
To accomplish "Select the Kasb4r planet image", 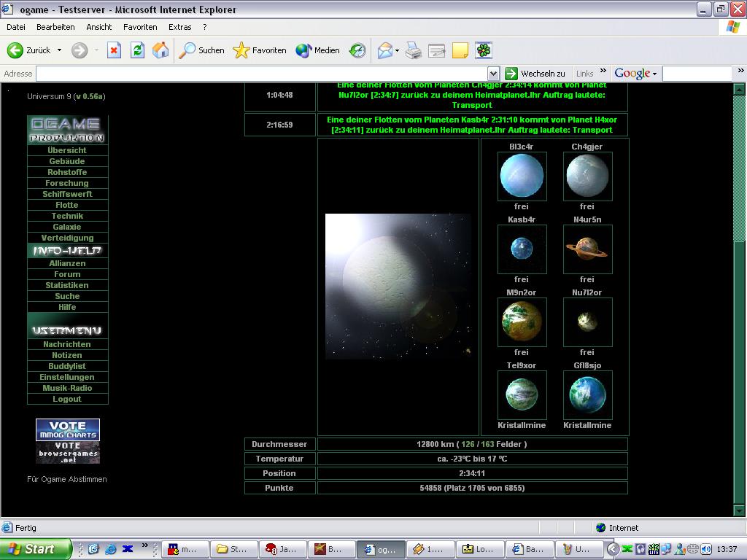I will 522,249.
